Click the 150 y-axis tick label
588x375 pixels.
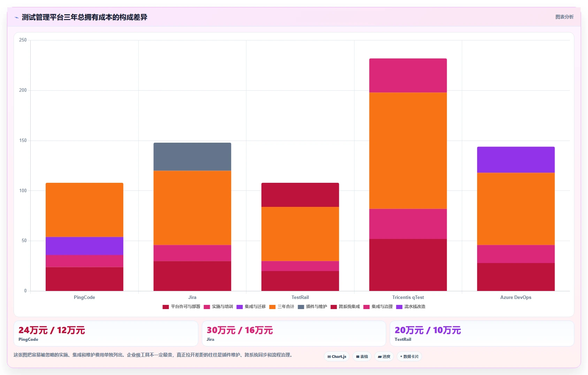(23, 141)
